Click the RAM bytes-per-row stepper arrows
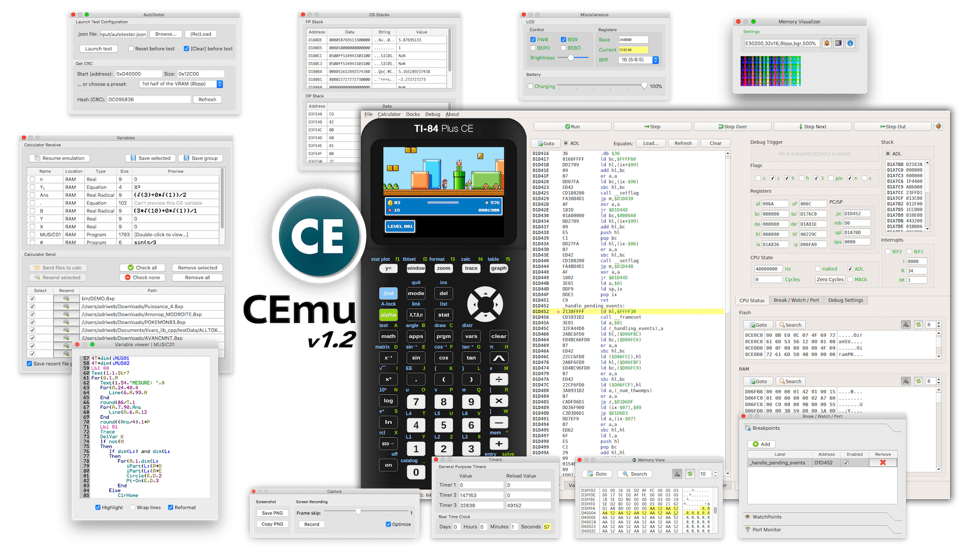This screenshot has height=560, width=973. point(938,381)
